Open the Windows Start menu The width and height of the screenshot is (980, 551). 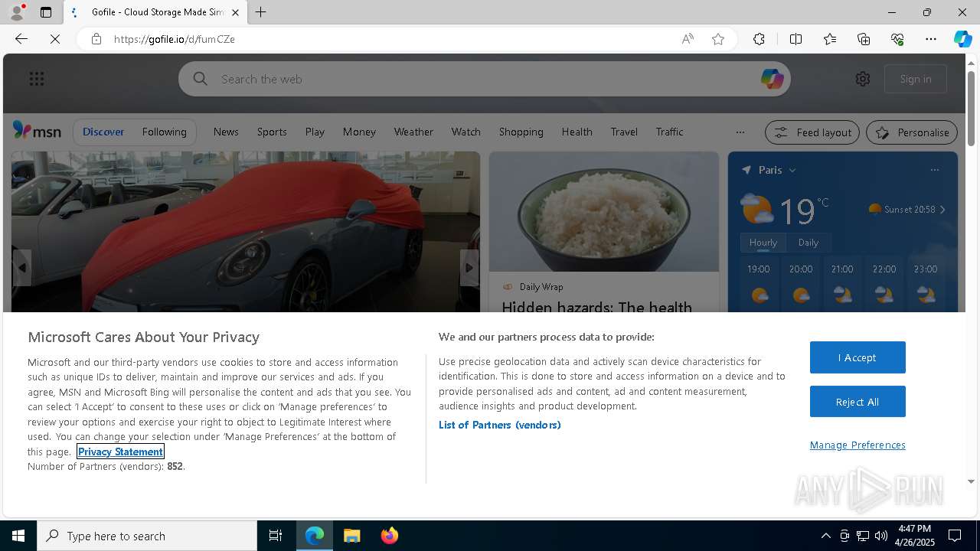coord(18,536)
